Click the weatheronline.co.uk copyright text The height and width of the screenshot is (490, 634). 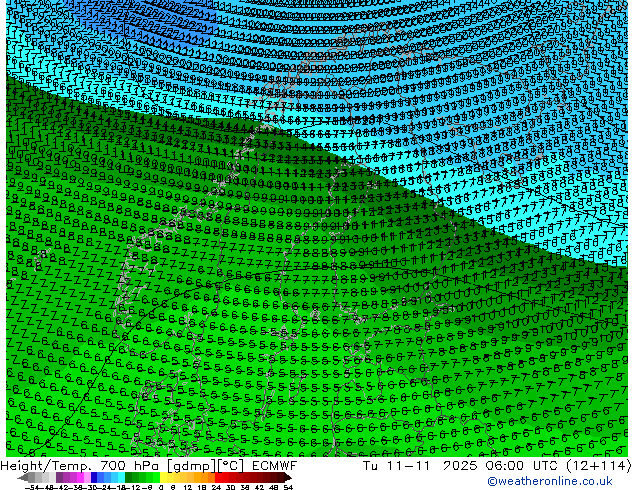(550, 481)
